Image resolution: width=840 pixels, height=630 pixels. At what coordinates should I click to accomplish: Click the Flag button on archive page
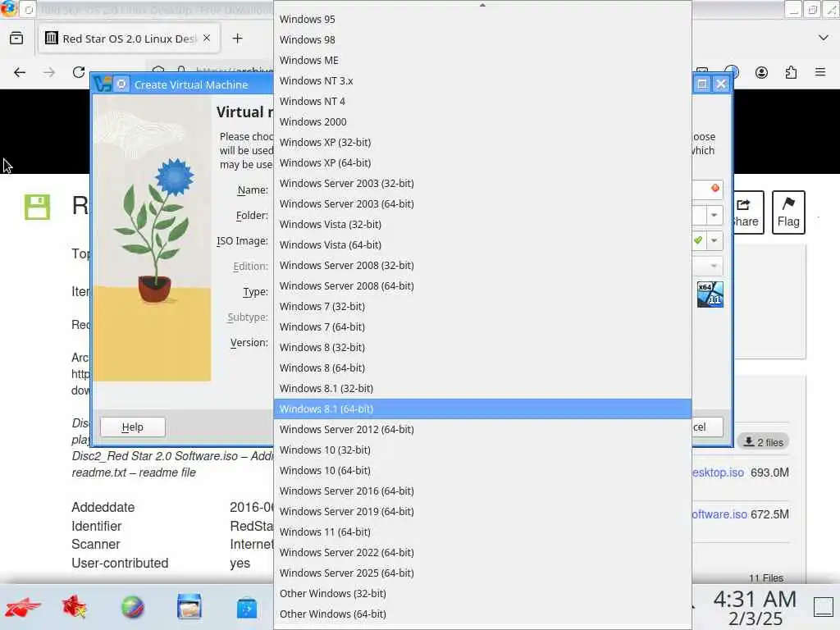pyautogui.click(x=788, y=212)
